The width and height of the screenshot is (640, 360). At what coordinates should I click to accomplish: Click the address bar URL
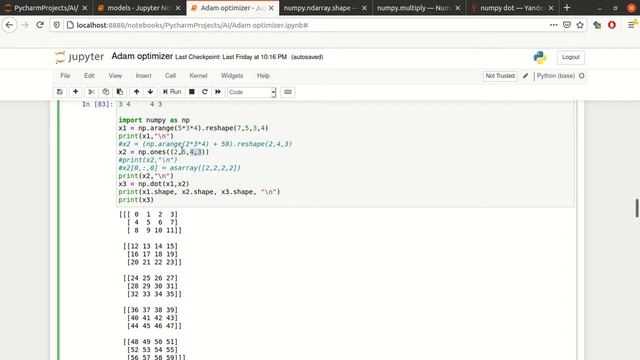pos(192,25)
